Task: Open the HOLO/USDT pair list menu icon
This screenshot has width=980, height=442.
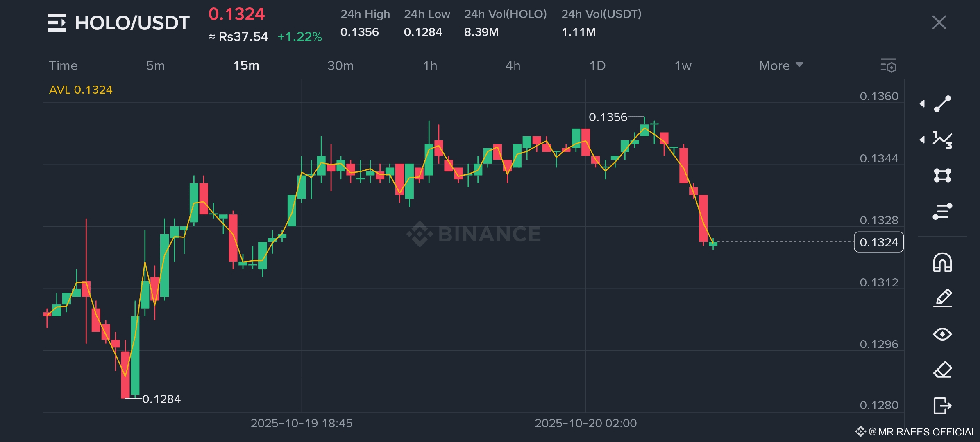Action: (56, 23)
